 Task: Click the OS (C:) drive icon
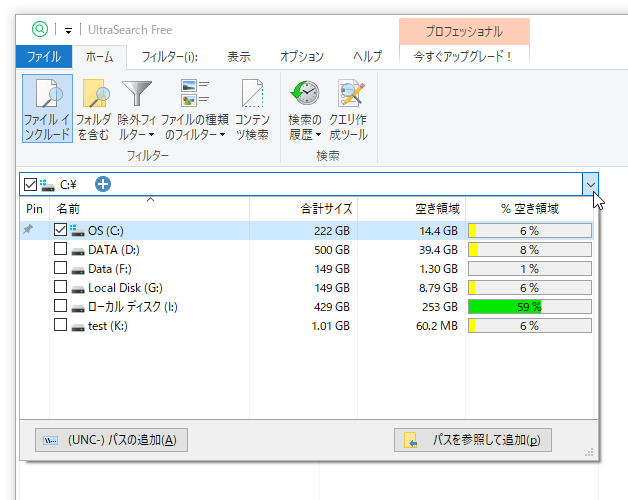77,230
